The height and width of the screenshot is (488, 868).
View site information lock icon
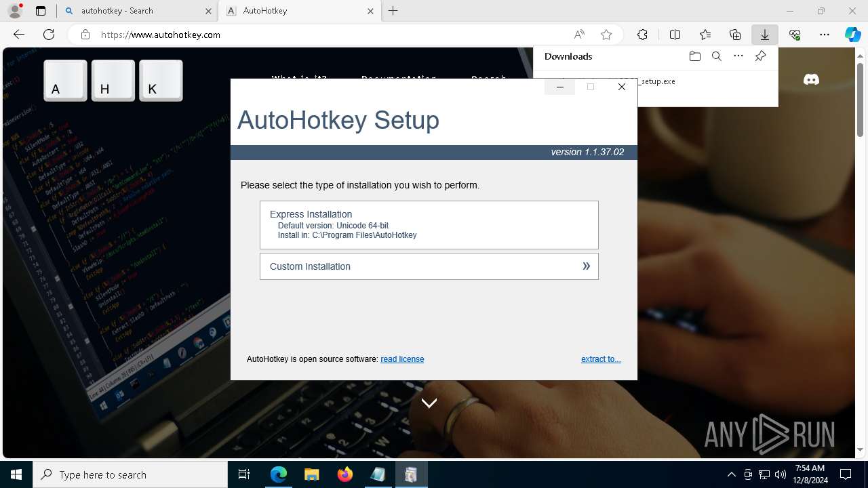85,35
